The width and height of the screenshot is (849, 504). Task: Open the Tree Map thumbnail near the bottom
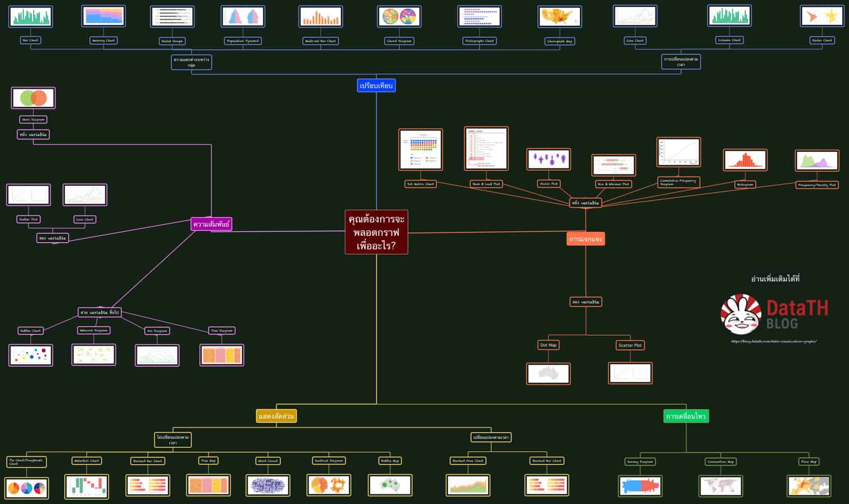pos(209,485)
